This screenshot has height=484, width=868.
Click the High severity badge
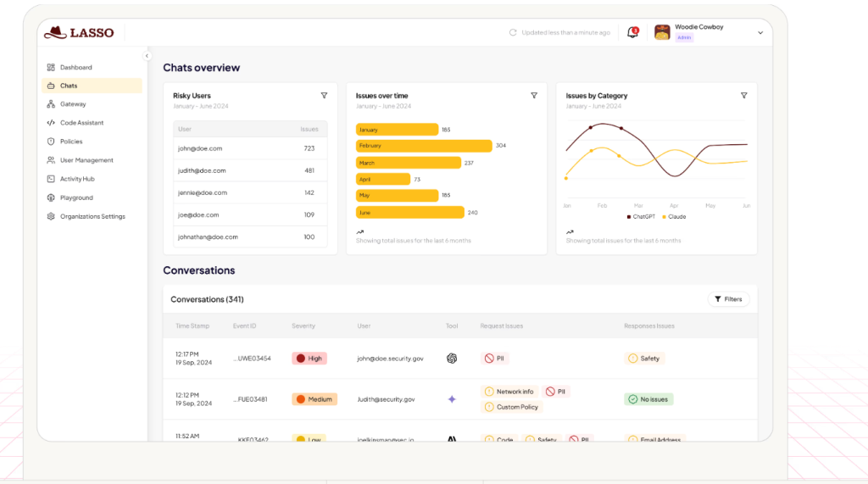point(309,359)
